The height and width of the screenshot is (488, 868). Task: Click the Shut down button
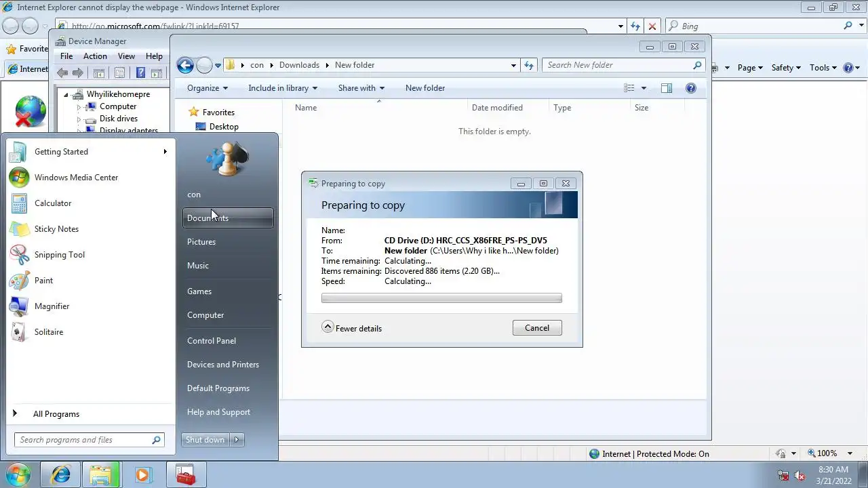205,440
